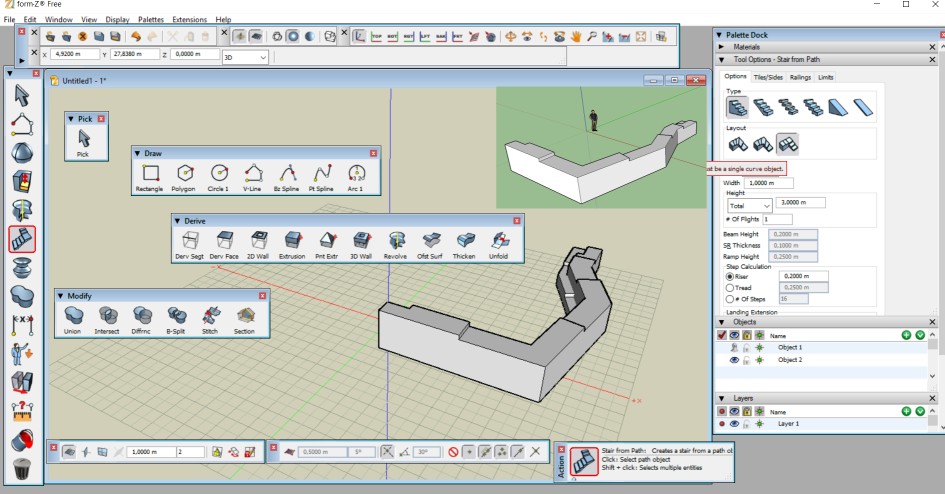Click the trash can icon in left toolbar
The image size is (945, 494).
point(22,468)
